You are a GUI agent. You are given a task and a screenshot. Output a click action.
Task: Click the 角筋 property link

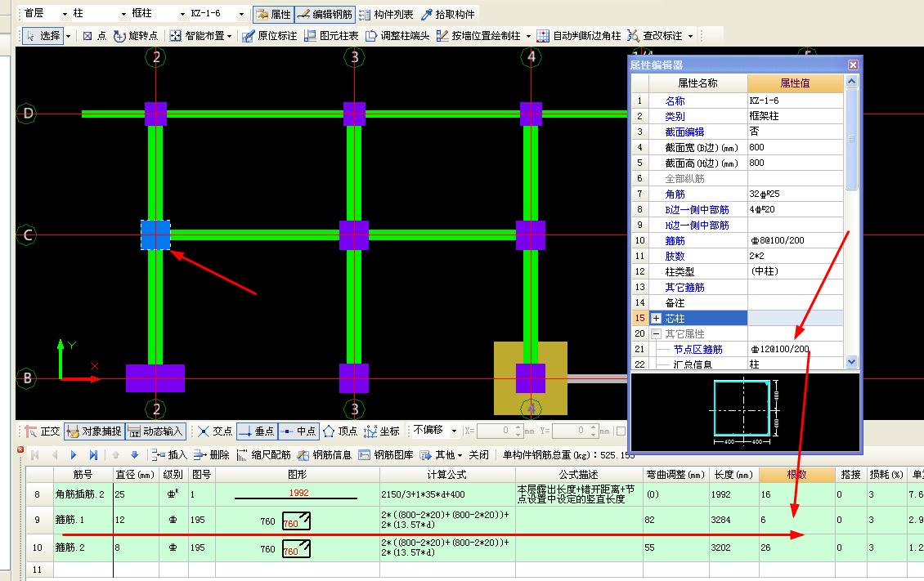(x=675, y=194)
